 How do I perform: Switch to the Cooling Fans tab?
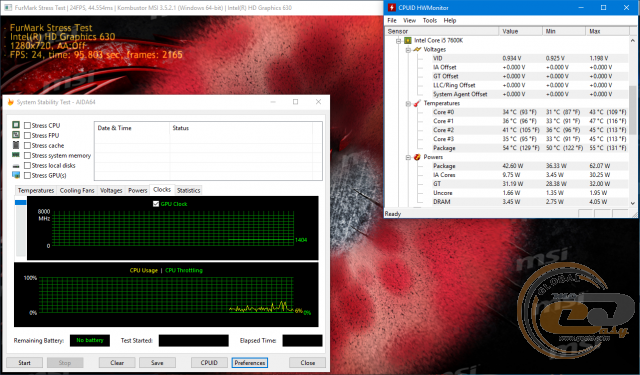click(77, 191)
